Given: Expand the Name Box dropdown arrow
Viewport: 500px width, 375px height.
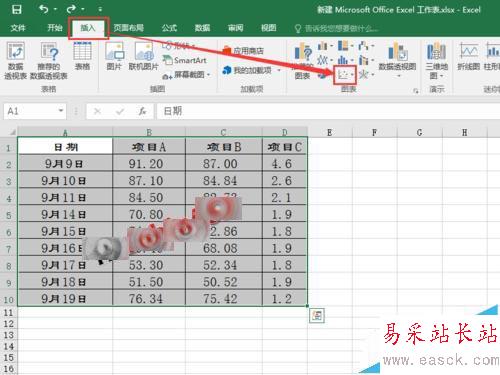Looking at the screenshot, I should click(x=61, y=111).
